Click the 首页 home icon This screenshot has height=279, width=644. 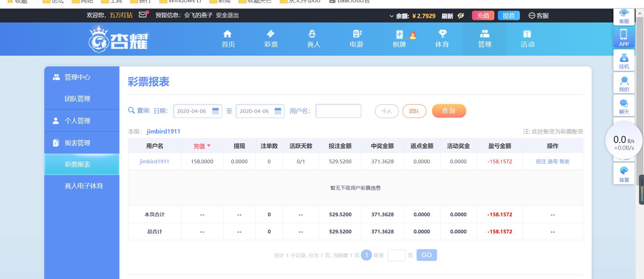[x=228, y=34]
